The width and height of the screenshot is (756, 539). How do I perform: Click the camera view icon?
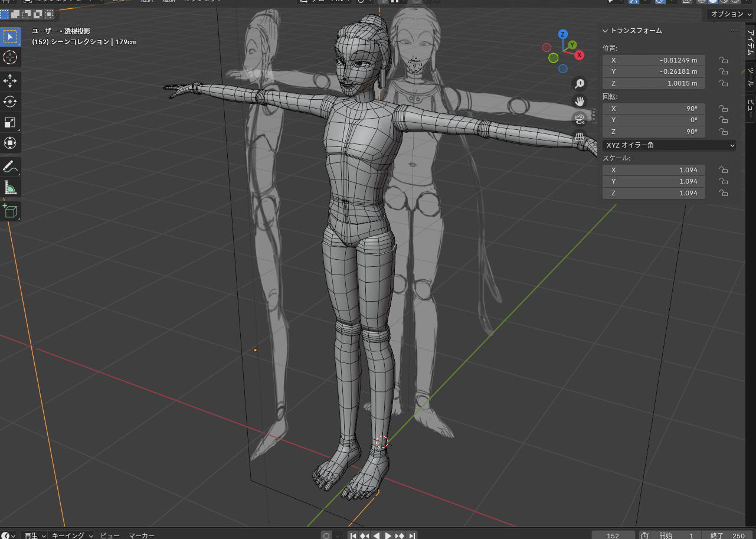(580, 119)
